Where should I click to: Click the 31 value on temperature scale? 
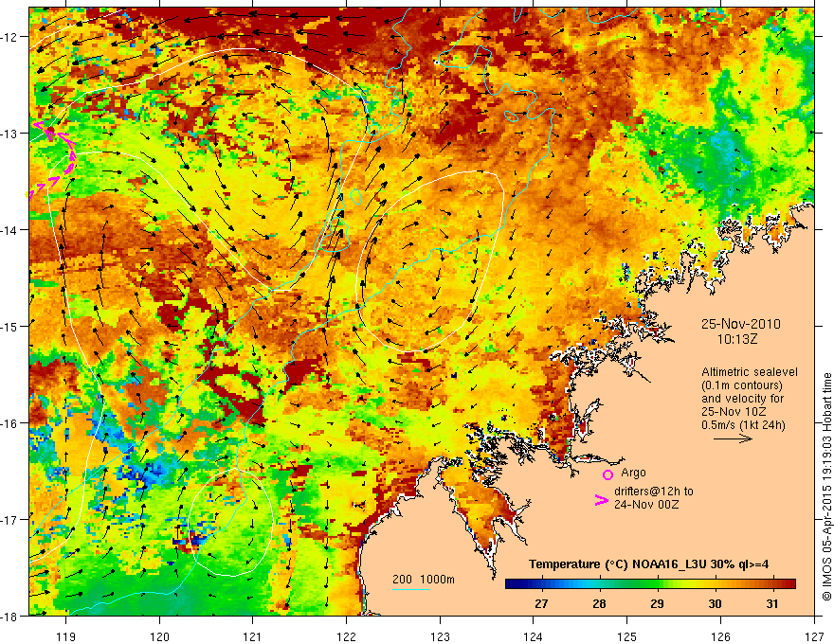[772, 603]
